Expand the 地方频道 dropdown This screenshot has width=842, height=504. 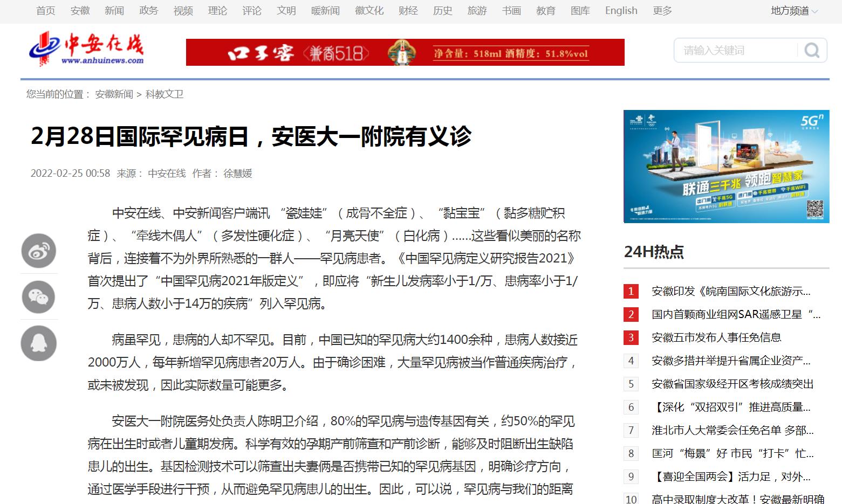(x=794, y=11)
